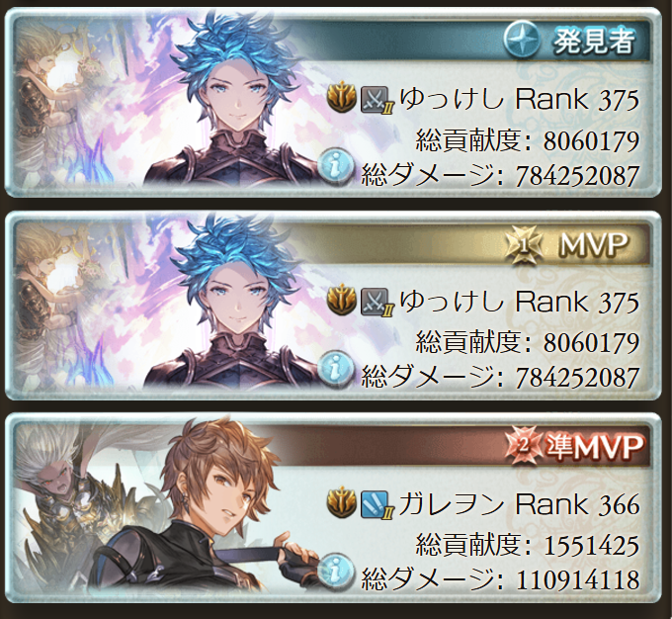The width and height of the screenshot is (672, 619).
Task: Click gold crest emblem on MVP card
Action: (343, 302)
